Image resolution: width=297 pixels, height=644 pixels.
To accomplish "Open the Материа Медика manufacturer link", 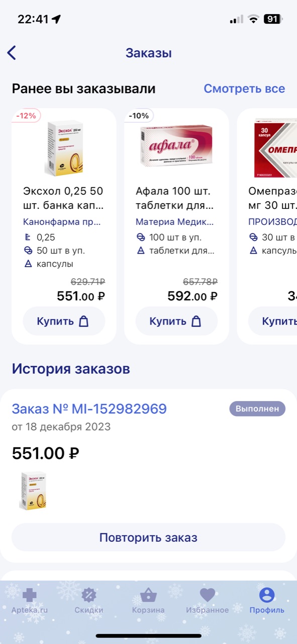I will [175, 221].
